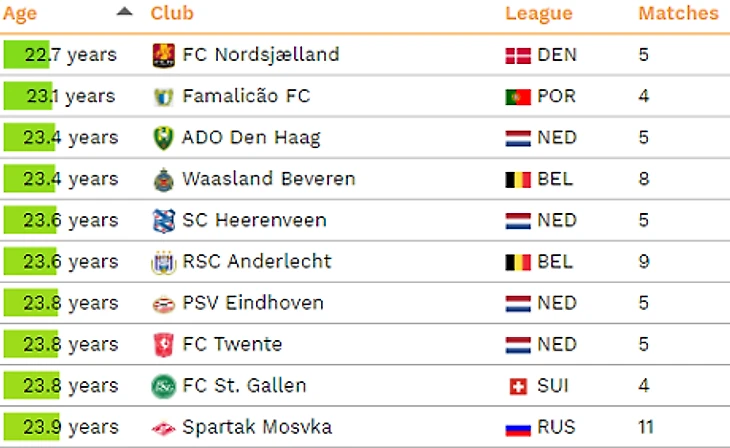Image resolution: width=730 pixels, height=448 pixels.
Task: Click the Russia flag next to RUS
Action: [518, 428]
